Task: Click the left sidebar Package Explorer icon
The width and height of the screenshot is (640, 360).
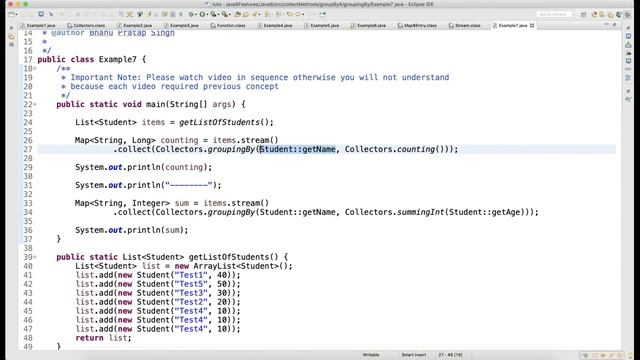Action: [x=11, y=36]
